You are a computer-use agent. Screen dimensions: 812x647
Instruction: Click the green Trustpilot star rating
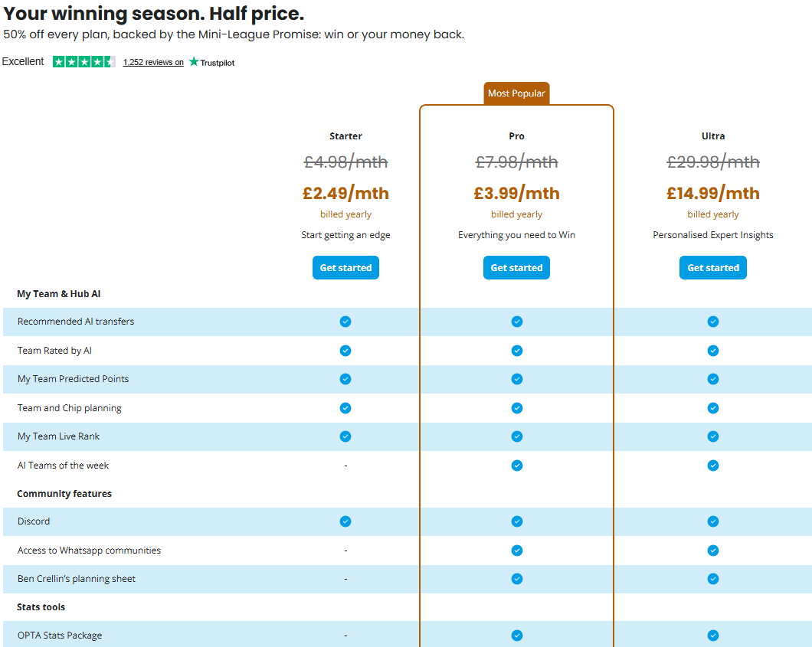[x=84, y=62]
